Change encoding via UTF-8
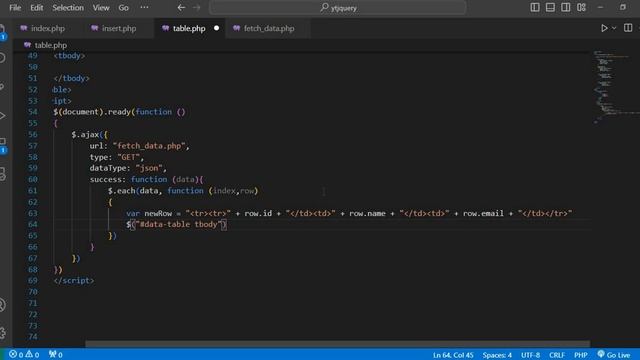Screen dimensions: 640x360 tap(530, 355)
